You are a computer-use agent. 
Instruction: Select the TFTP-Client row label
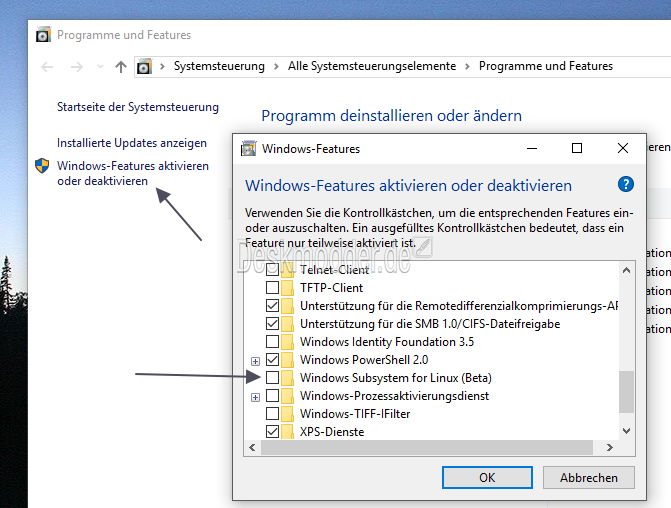(332, 288)
